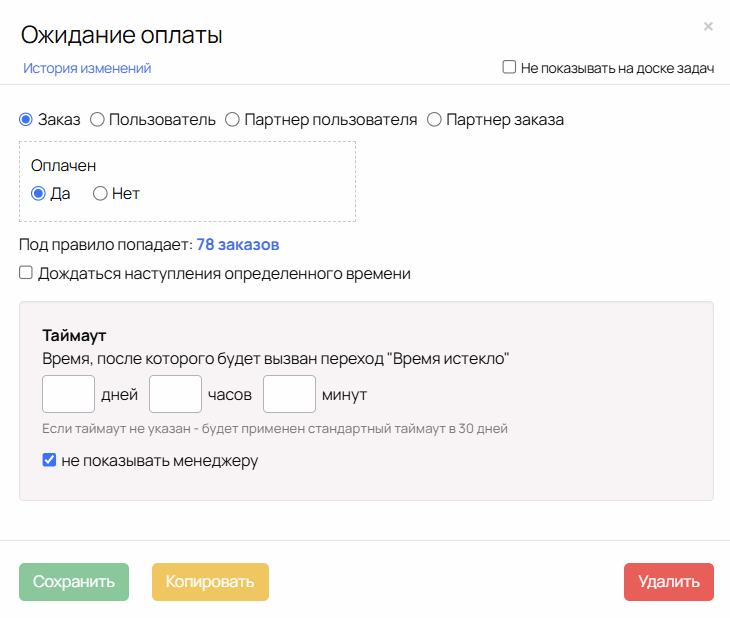730x618 pixels.
Task: Focus the дней timeout input field
Action: 68,394
